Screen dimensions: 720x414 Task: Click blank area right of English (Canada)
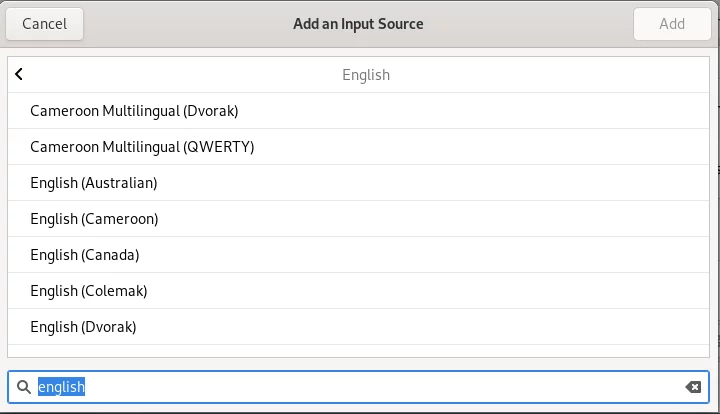(x=422, y=255)
